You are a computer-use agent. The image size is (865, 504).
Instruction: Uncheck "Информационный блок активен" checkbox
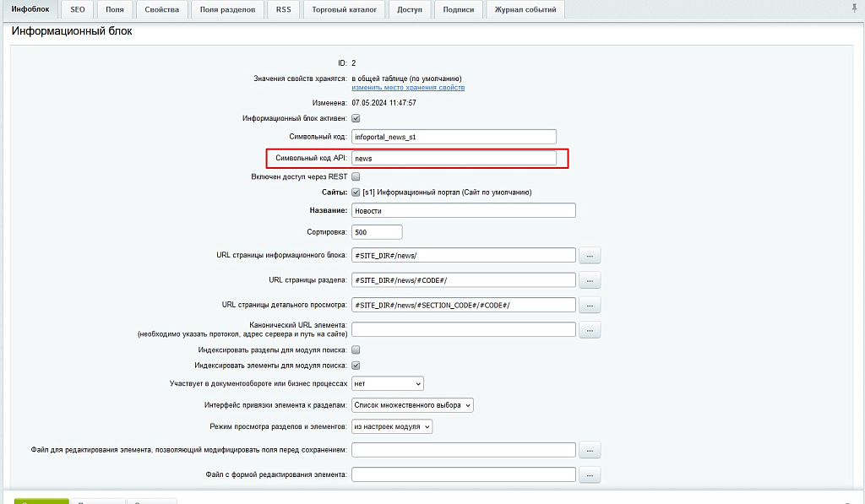click(x=356, y=119)
